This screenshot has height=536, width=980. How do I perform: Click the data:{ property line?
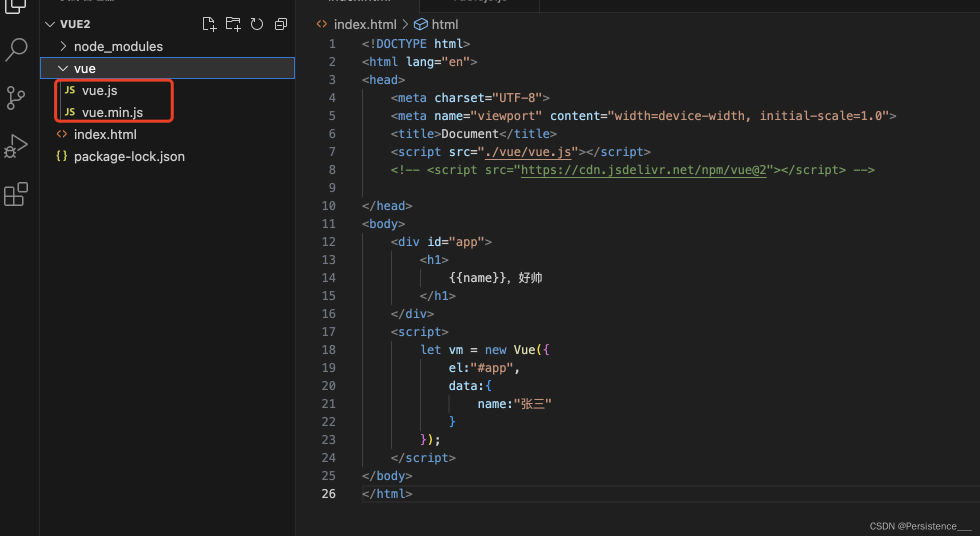[x=470, y=386]
